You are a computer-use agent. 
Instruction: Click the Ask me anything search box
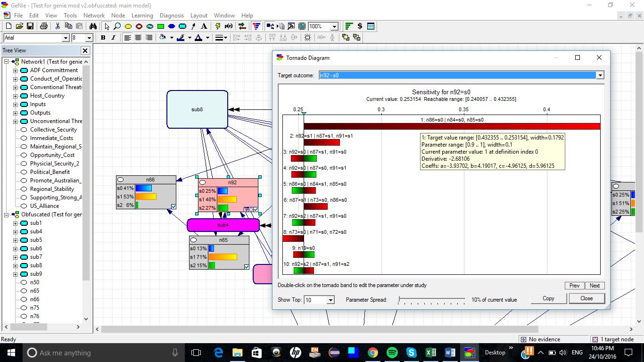(x=104, y=353)
